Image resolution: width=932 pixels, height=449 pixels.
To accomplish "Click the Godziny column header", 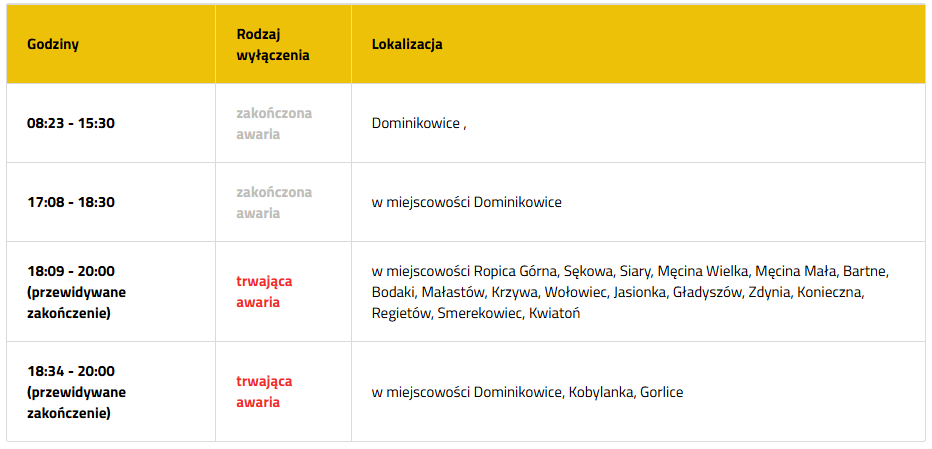I will coord(53,45).
